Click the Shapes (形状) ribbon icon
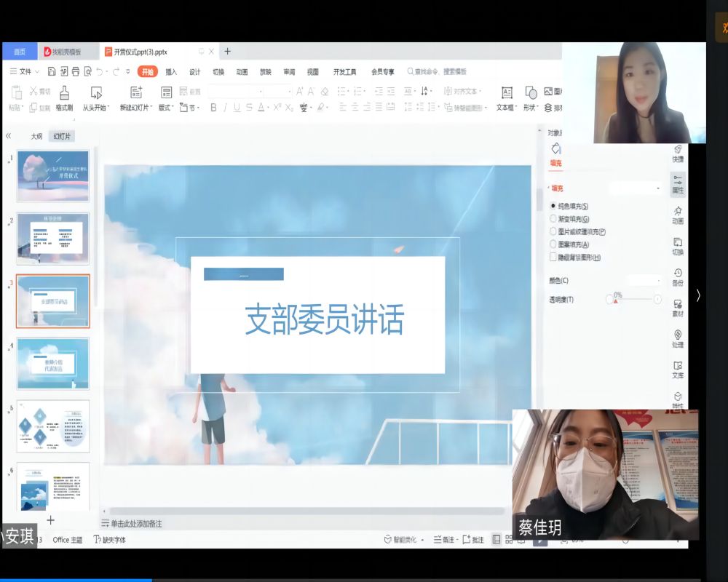 (531, 93)
